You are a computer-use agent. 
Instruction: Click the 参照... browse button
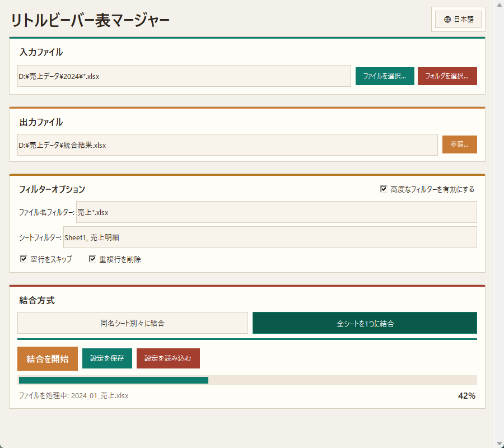(459, 144)
